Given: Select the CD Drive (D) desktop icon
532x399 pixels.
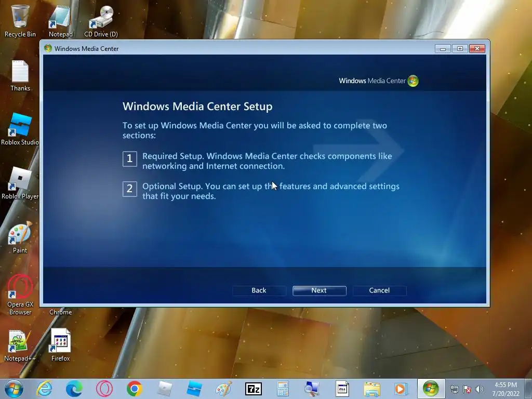Looking at the screenshot, I should point(101,21).
